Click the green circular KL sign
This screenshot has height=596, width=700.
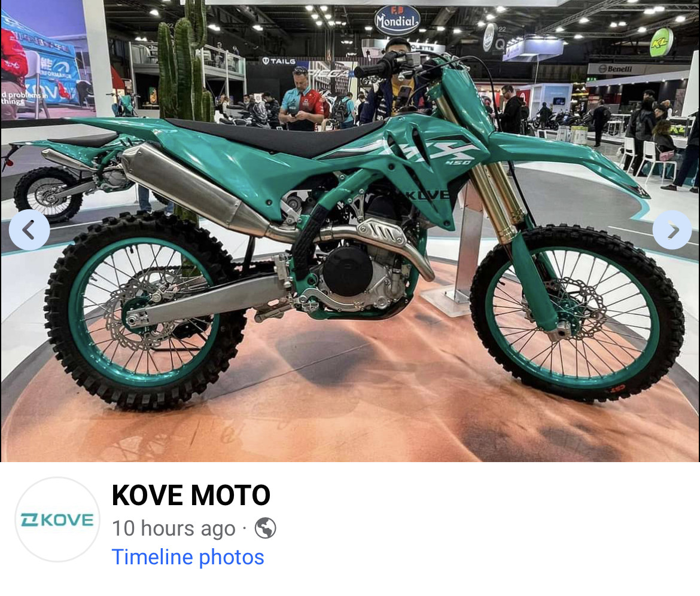coord(661,42)
